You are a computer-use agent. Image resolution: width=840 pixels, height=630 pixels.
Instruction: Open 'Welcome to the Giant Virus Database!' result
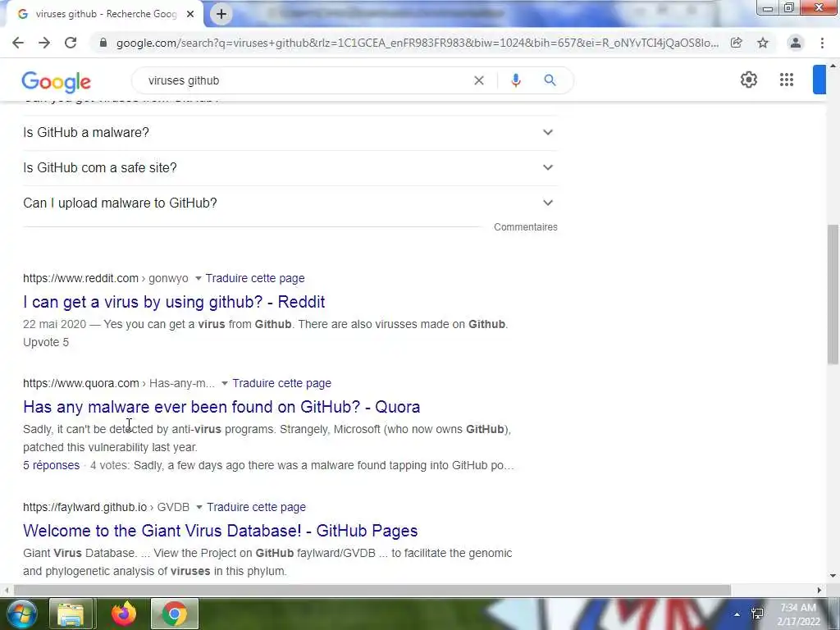(x=220, y=531)
